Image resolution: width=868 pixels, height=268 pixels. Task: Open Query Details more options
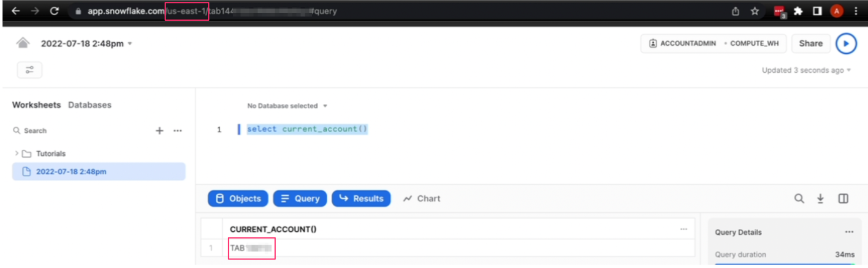[849, 232]
